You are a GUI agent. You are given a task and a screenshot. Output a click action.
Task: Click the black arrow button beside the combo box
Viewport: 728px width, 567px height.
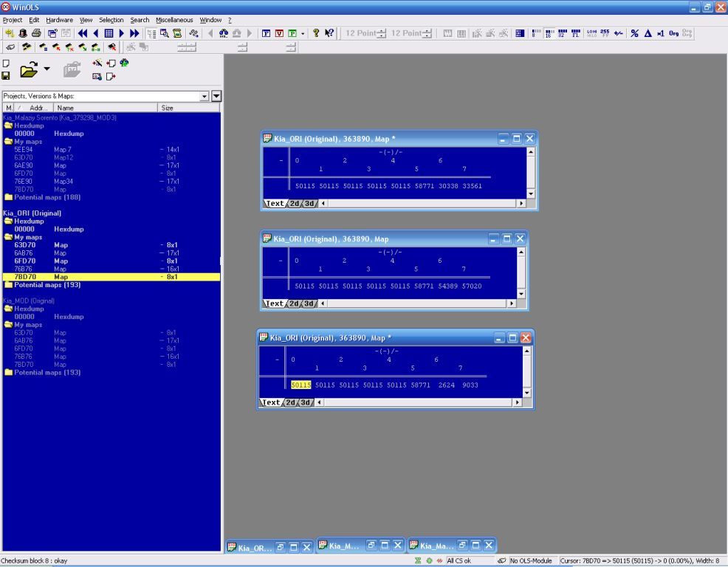click(x=216, y=96)
